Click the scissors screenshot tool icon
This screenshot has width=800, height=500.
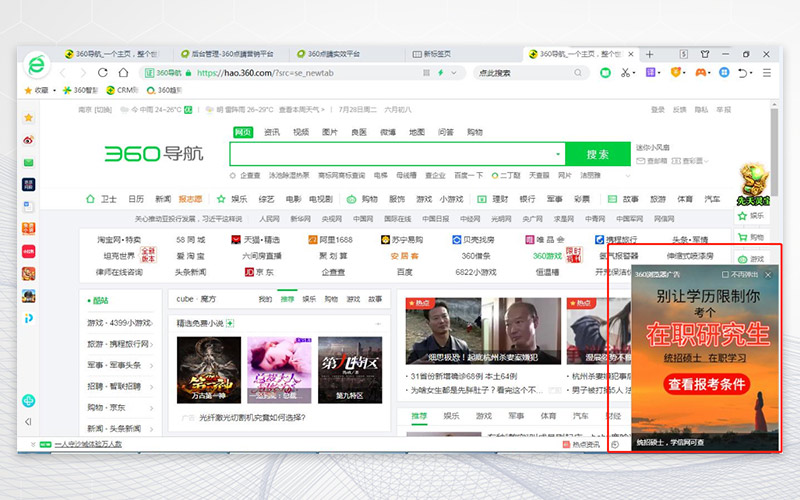625,73
